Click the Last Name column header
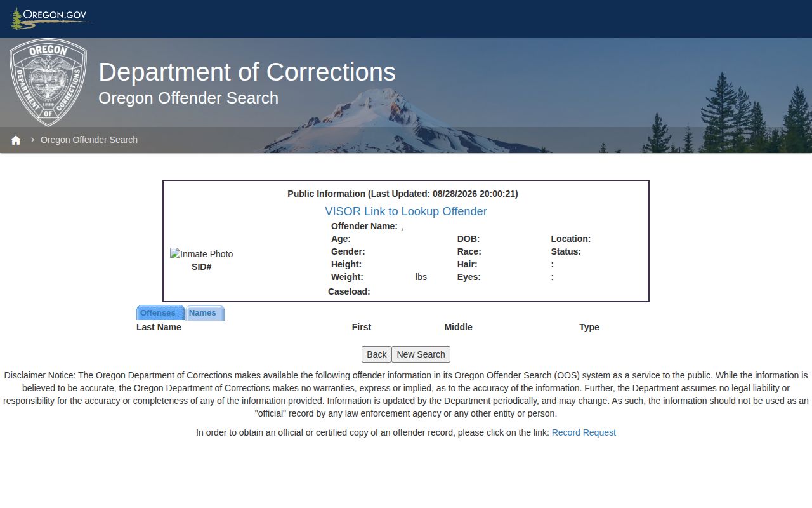 tap(159, 327)
